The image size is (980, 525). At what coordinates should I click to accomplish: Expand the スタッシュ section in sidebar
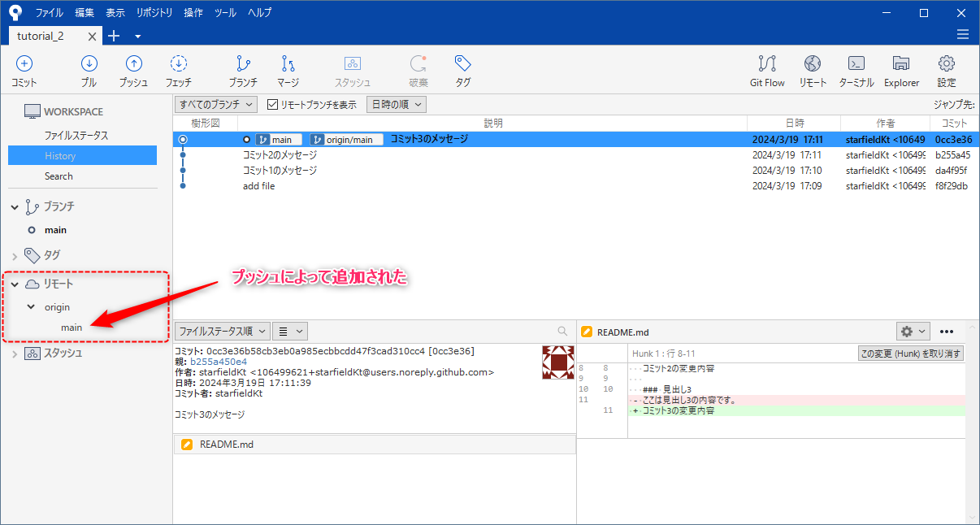tap(15, 354)
